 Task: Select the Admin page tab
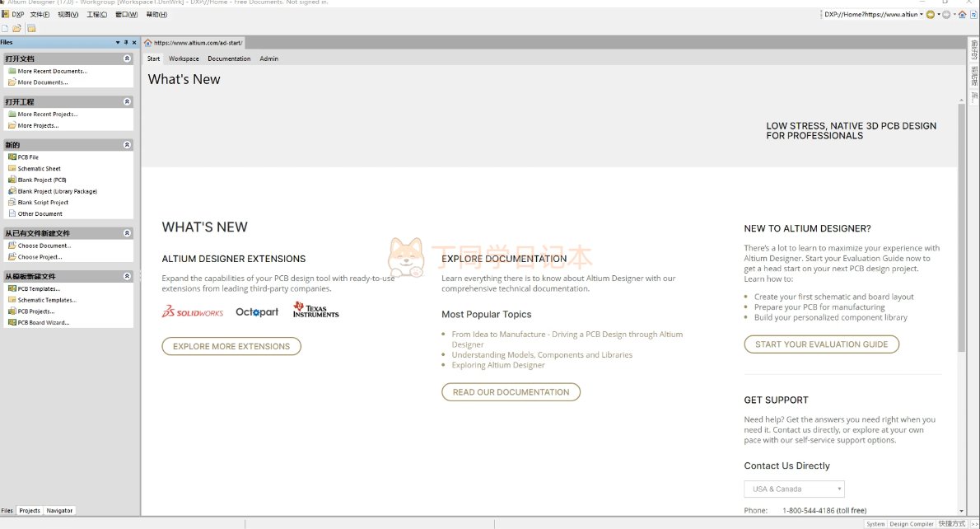coord(268,59)
